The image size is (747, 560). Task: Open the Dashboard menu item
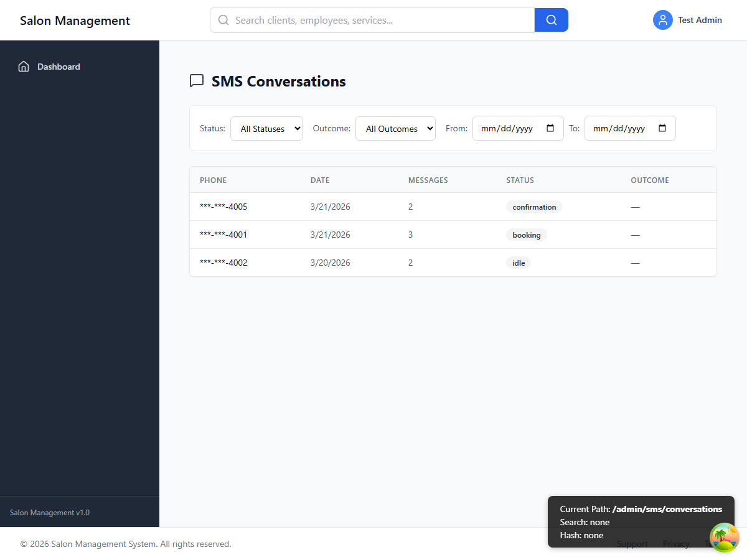pos(59,67)
